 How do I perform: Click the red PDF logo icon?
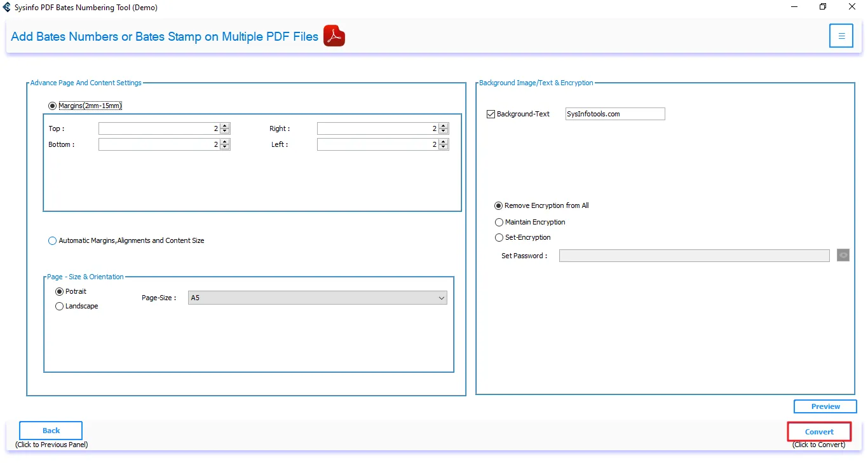334,36
